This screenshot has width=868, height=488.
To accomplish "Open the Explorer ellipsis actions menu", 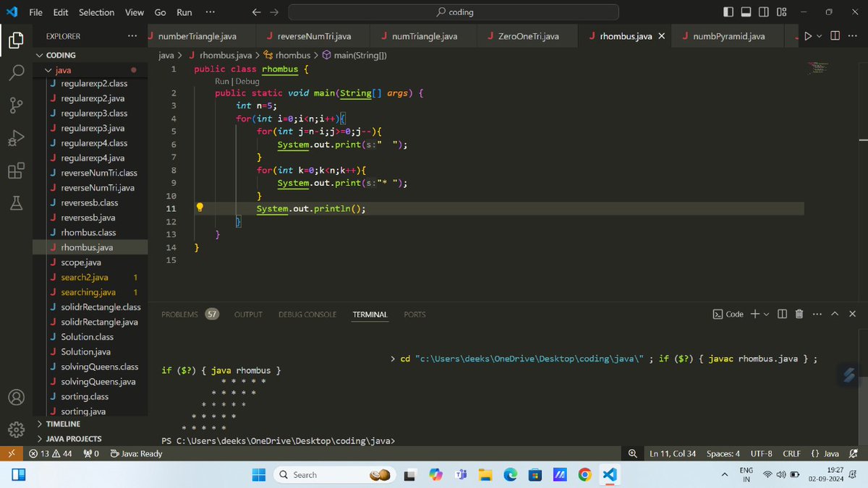I will coord(132,36).
